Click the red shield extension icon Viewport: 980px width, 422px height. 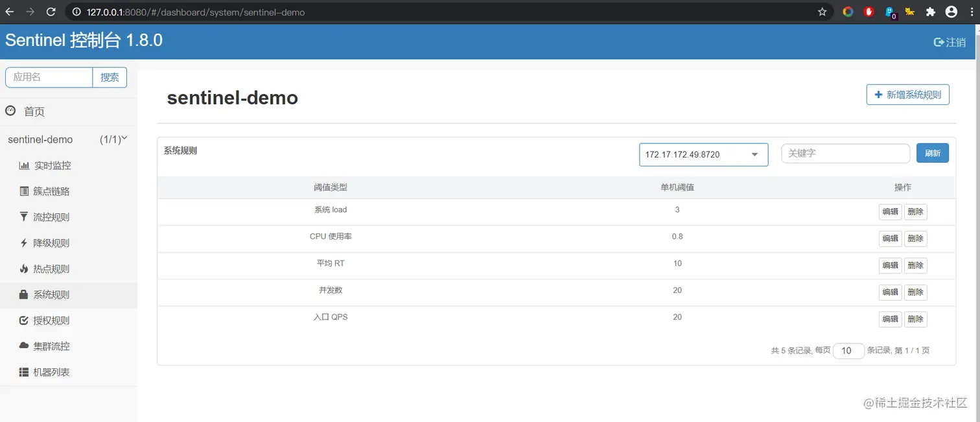869,12
